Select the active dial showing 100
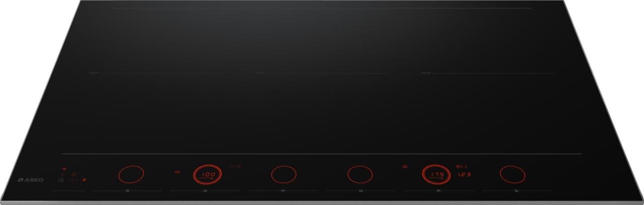This screenshot has width=644, height=205. (208, 174)
